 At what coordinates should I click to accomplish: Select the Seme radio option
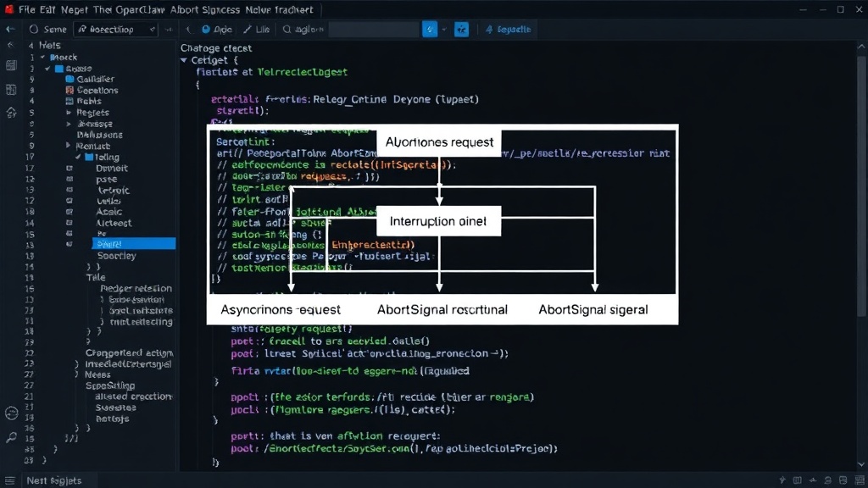point(34,30)
